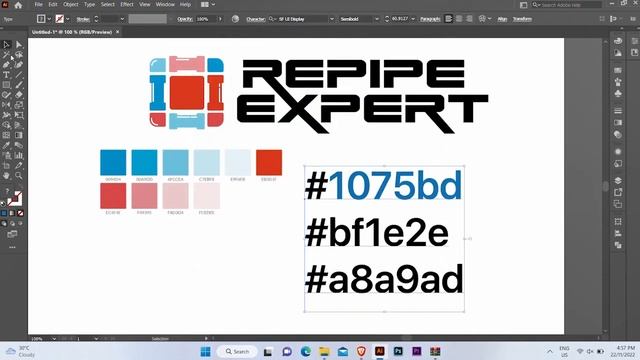
Task: Switch to the Untitled-1 document tab
Action: point(72,32)
